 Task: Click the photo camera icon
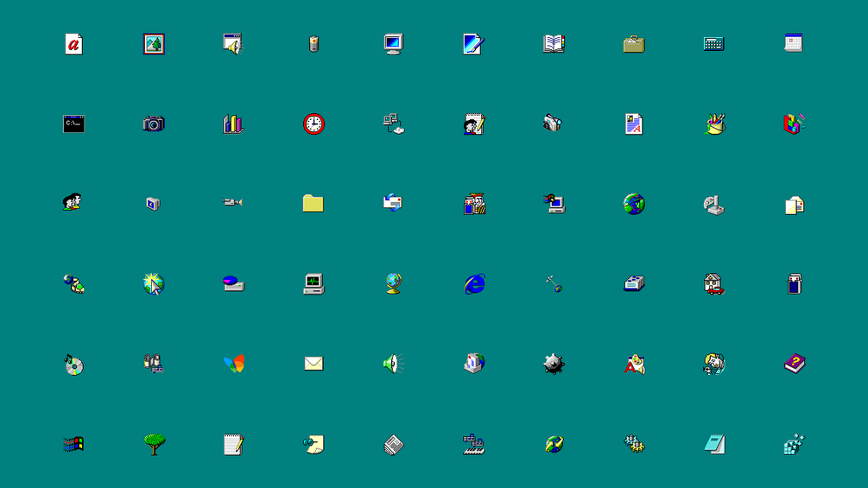pyautogui.click(x=154, y=124)
